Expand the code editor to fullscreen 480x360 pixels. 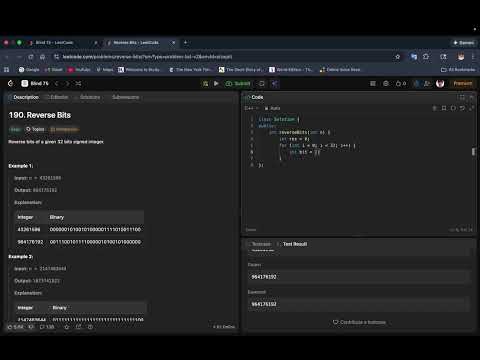tap(471, 108)
